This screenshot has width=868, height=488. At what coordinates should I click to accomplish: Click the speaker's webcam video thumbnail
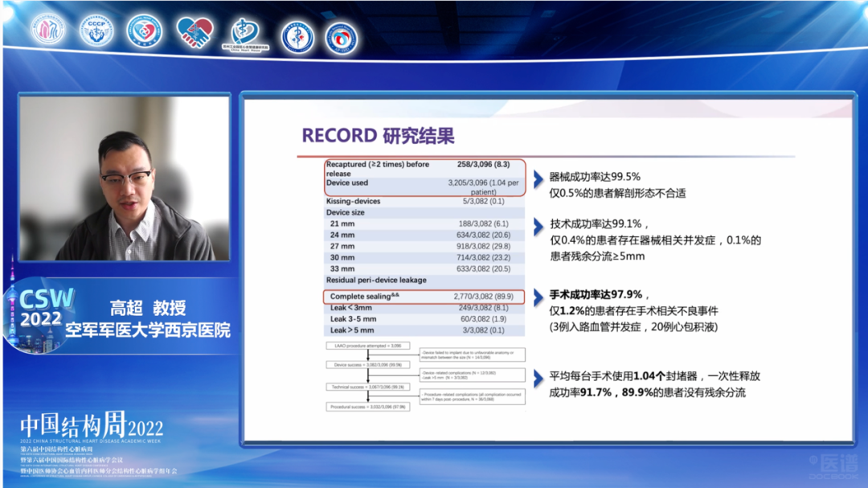pyautogui.click(x=125, y=178)
